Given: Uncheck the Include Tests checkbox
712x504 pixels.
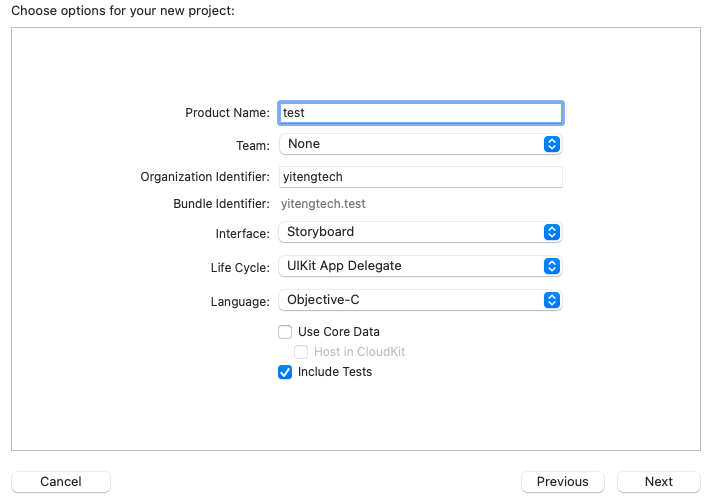Looking at the screenshot, I should (285, 372).
